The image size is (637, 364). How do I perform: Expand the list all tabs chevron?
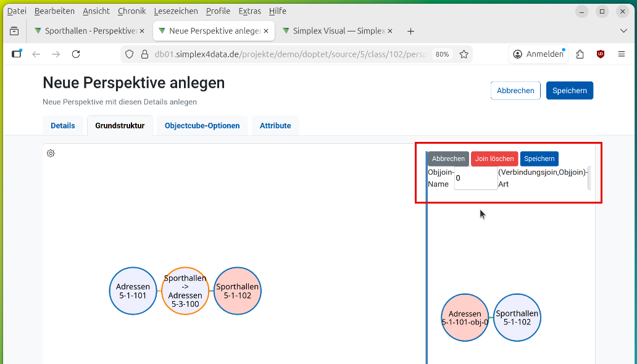(623, 31)
